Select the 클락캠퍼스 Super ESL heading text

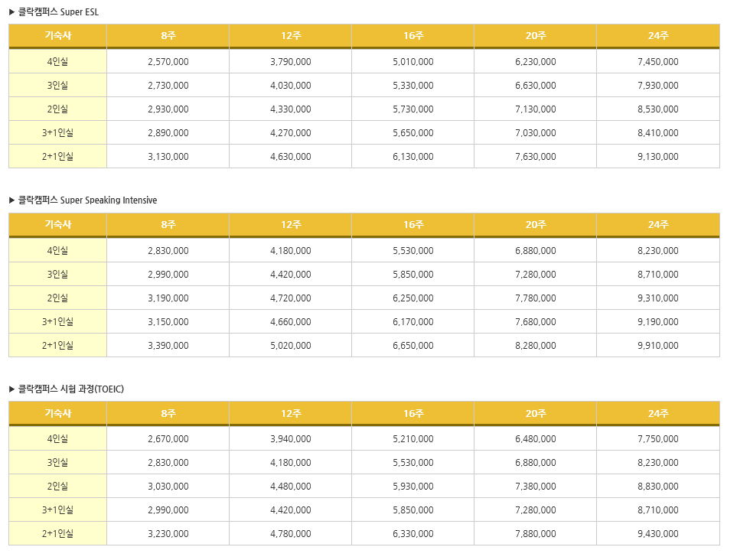tap(58, 12)
